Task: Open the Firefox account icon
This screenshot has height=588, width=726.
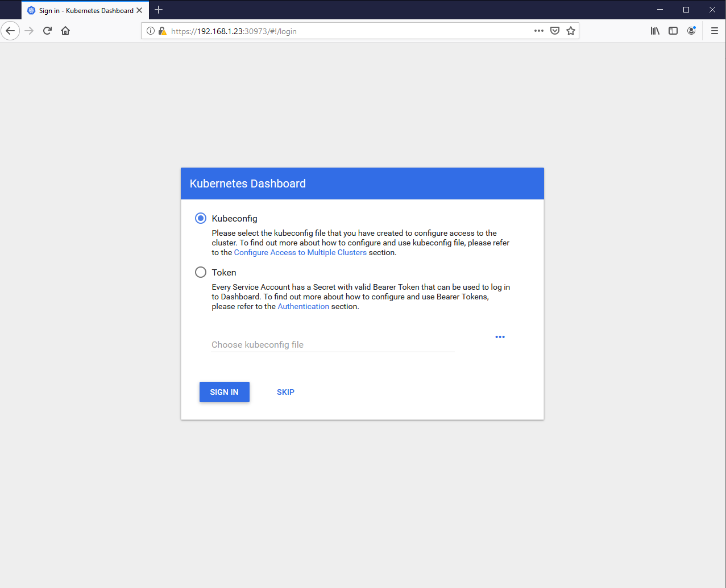Action: [x=691, y=31]
